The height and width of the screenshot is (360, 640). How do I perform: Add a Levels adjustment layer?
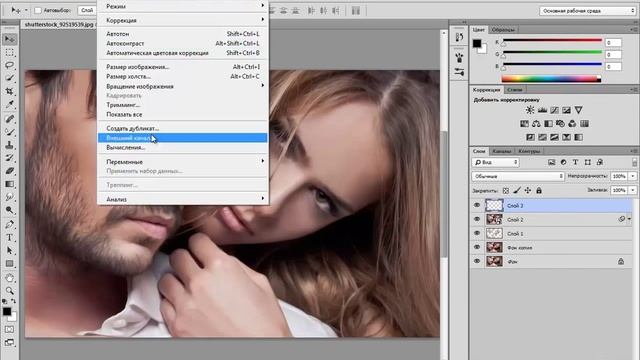click(x=542, y=110)
